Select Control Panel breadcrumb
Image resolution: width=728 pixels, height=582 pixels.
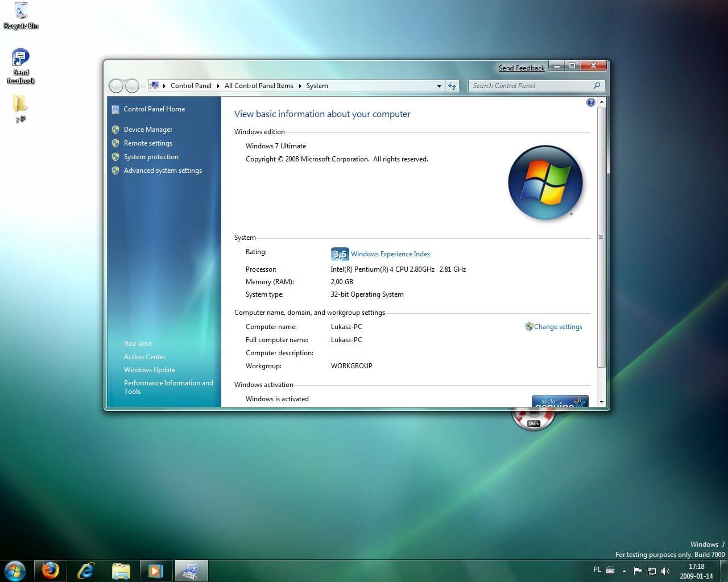191,86
